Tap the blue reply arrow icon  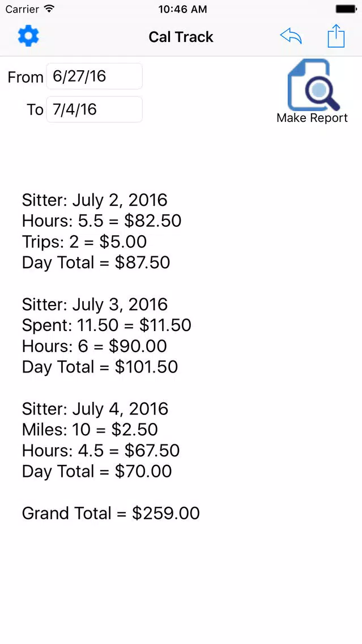coord(291,36)
